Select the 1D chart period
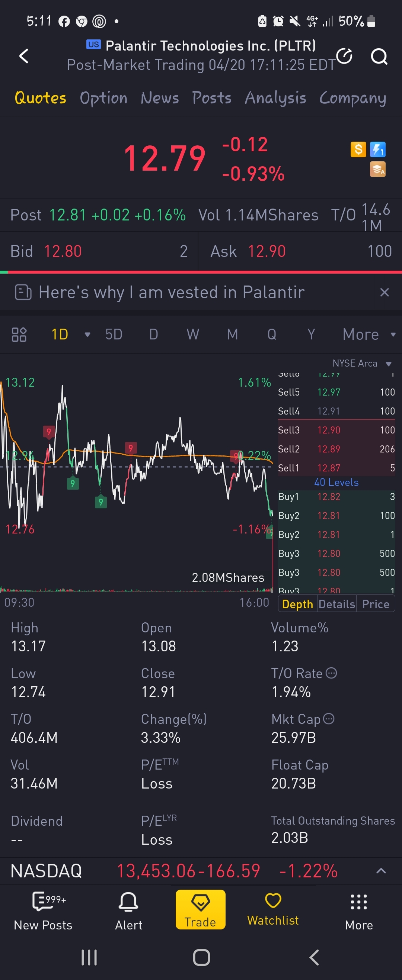This screenshot has height=980, width=402. (x=60, y=334)
